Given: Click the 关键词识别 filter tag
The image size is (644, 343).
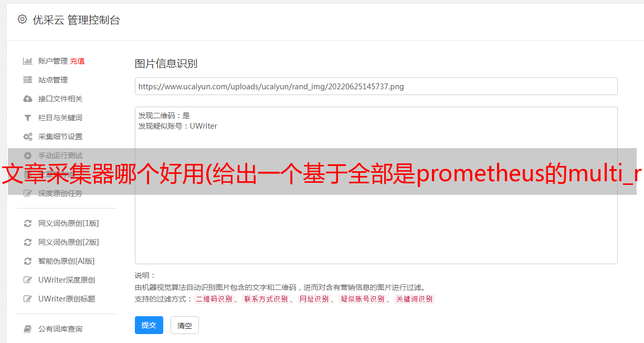Looking at the screenshot, I should [x=415, y=299].
